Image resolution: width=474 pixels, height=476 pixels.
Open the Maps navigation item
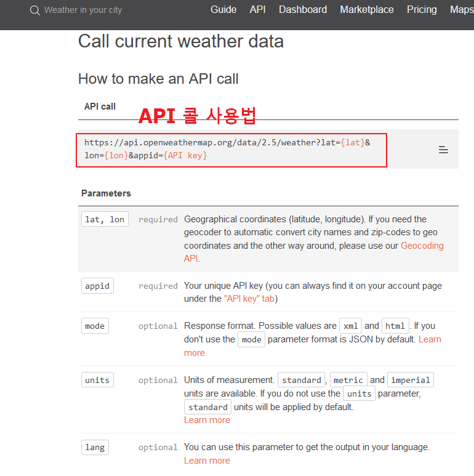tap(462, 10)
